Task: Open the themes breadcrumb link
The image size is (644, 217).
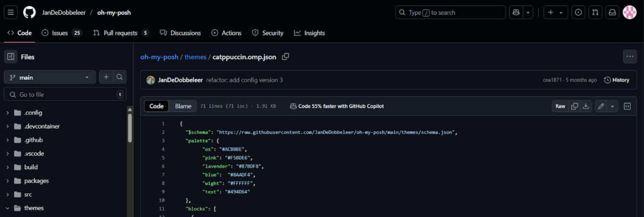Action: [x=195, y=57]
